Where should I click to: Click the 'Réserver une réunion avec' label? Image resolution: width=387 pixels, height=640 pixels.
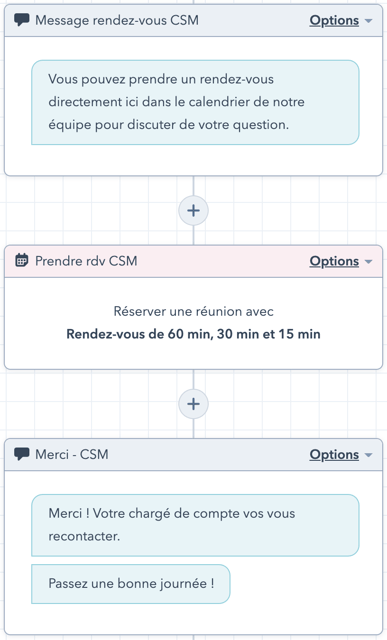pos(194,311)
